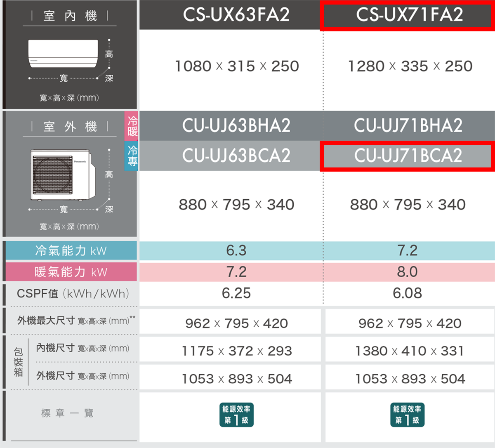Select the pink 冷暖 tag
Screen dimensions: 495x448
coord(132,126)
